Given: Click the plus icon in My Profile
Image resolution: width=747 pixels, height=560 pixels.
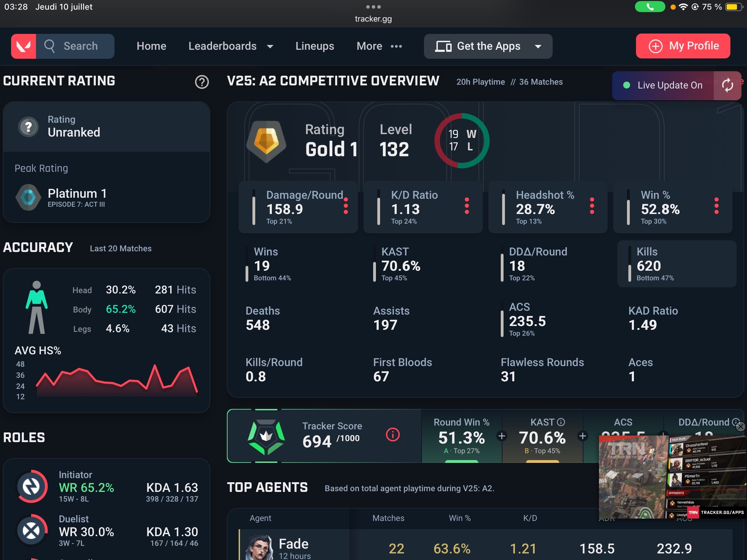Looking at the screenshot, I should tap(655, 46).
